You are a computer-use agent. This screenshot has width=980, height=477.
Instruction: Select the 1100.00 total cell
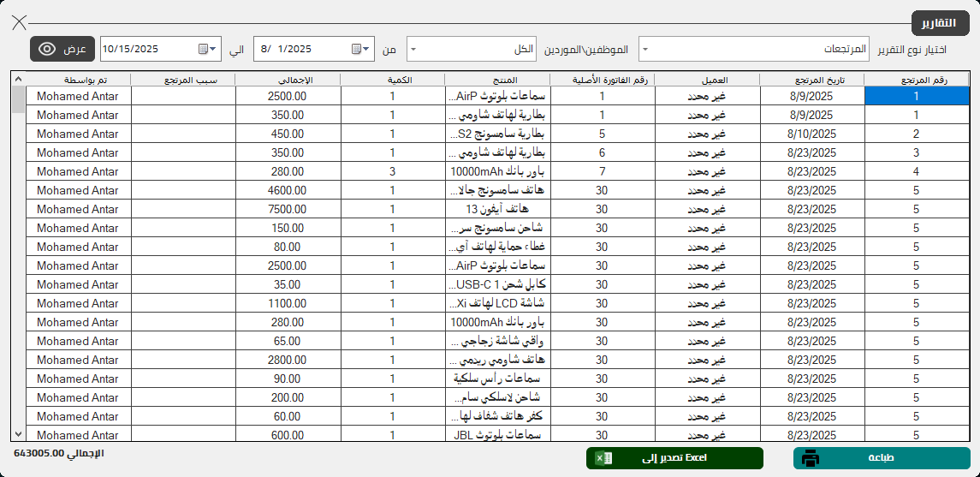coord(288,302)
